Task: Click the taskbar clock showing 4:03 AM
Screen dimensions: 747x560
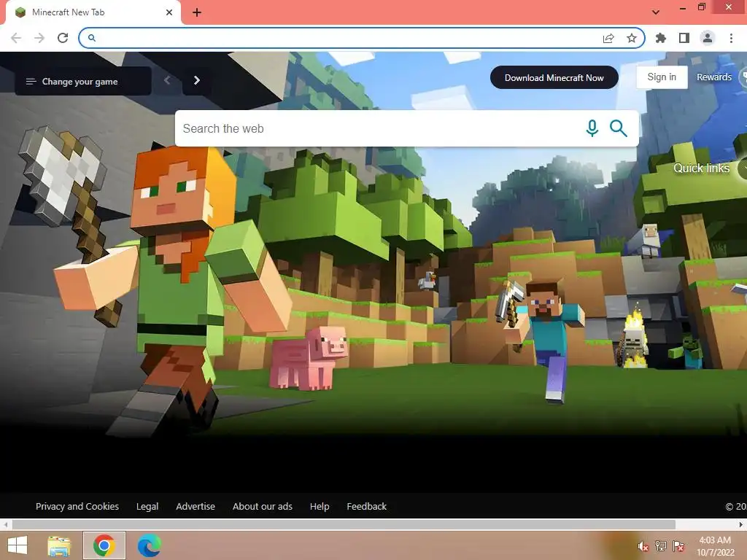Action: 716,546
